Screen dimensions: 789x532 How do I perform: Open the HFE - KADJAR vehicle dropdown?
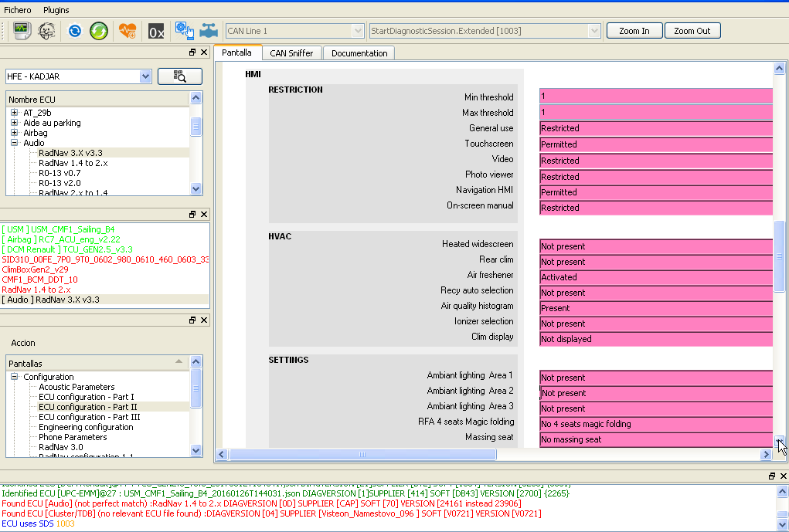pos(145,76)
